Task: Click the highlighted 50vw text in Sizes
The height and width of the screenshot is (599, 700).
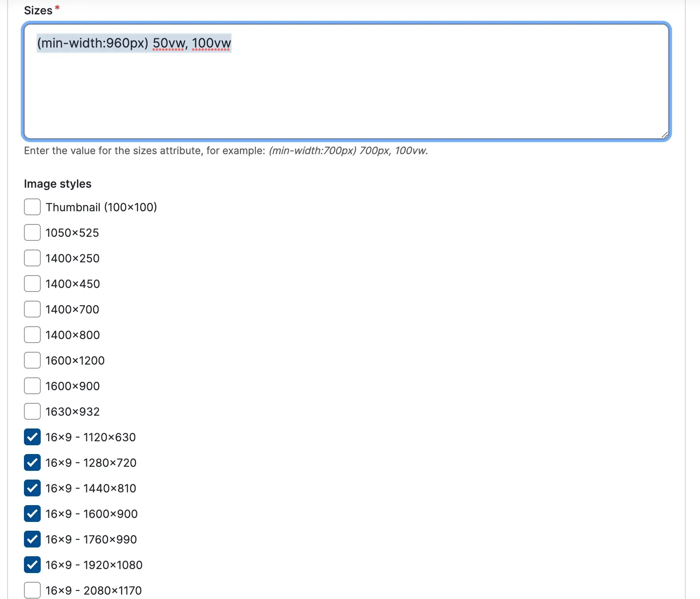Action: click(168, 43)
